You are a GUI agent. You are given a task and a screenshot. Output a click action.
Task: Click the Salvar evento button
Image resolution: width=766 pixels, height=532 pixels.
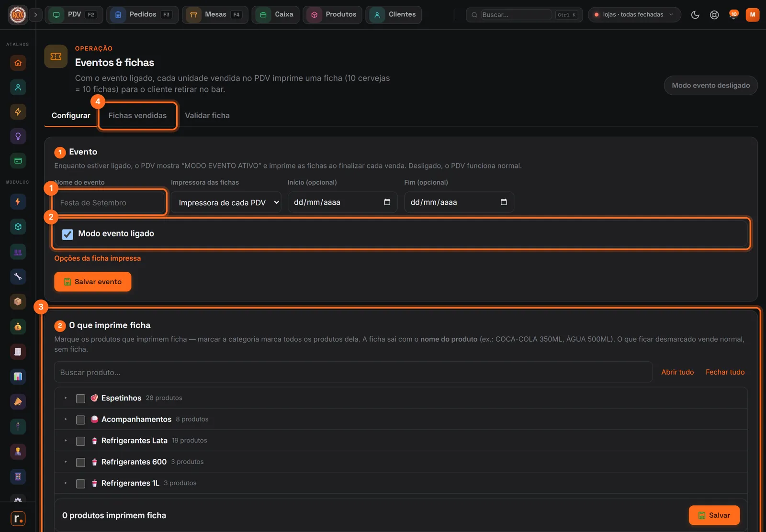(x=92, y=282)
